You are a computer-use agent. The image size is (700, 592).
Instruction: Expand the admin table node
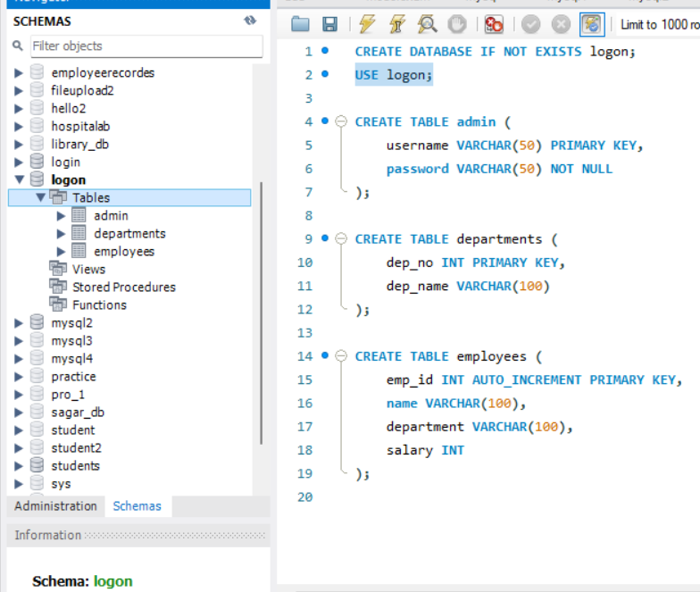[x=61, y=216]
